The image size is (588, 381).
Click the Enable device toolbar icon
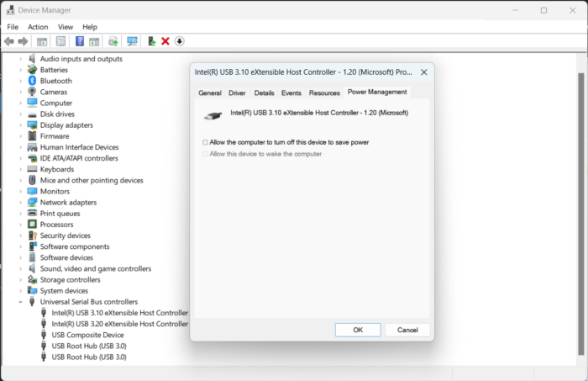151,41
